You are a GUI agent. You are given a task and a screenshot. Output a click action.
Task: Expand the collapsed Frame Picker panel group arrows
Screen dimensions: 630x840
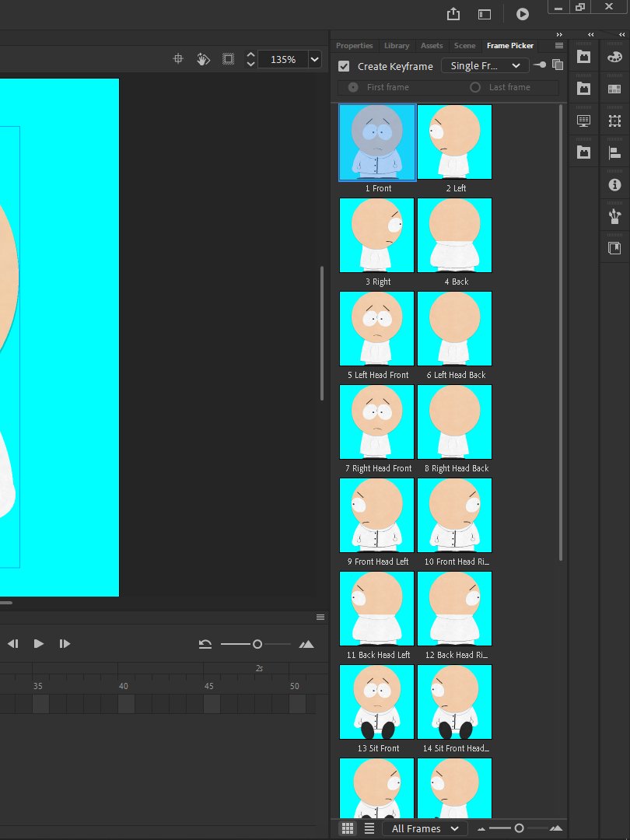pos(559,34)
